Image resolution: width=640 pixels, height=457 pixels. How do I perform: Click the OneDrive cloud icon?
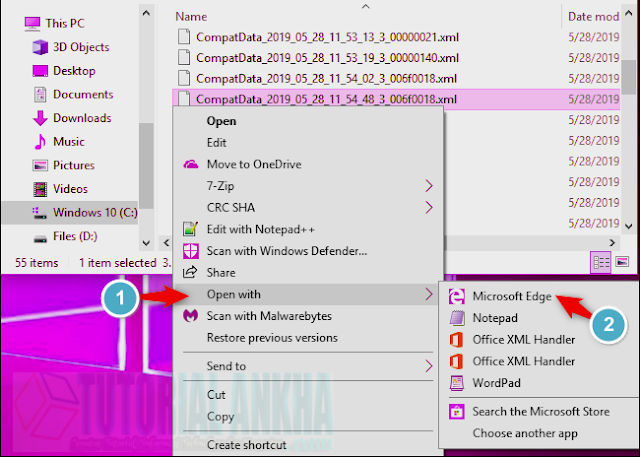(x=191, y=164)
